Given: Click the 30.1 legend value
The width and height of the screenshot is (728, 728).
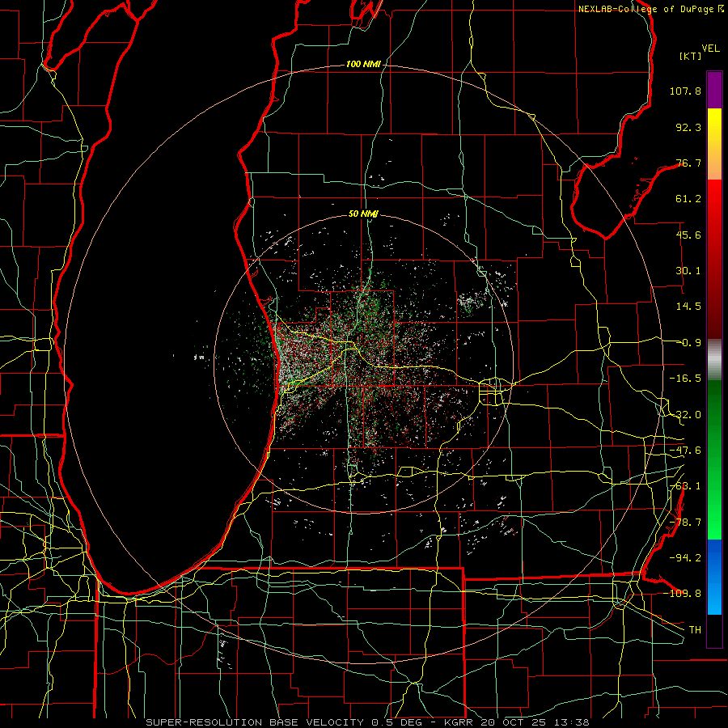Looking at the screenshot, I should click(688, 271).
